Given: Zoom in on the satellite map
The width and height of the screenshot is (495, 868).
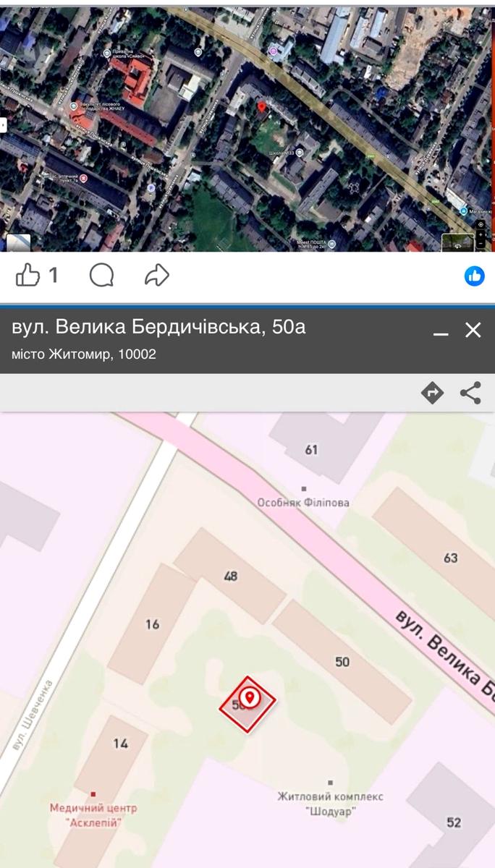Looking at the screenshot, I should [x=481, y=234].
